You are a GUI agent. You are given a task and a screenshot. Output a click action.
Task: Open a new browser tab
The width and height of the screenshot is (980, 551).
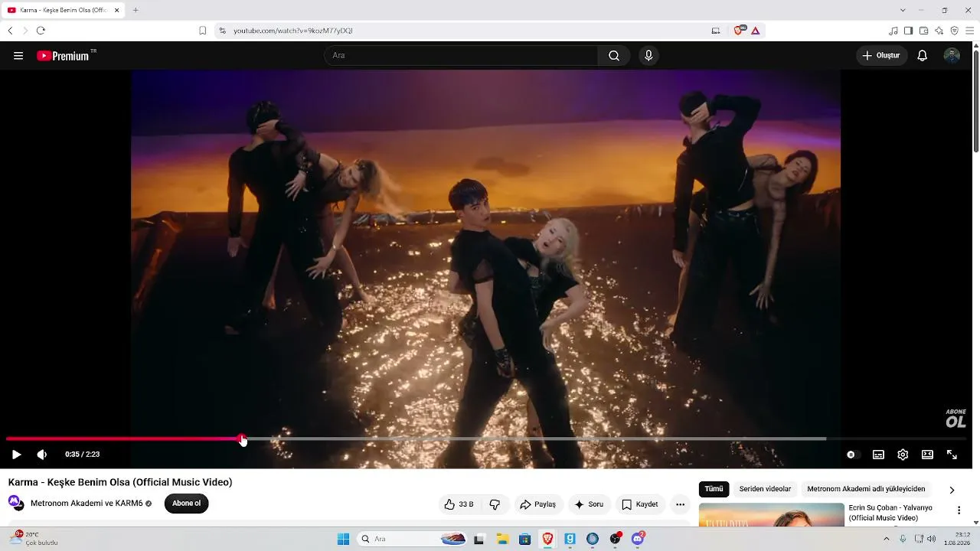pyautogui.click(x=136, y=10)
